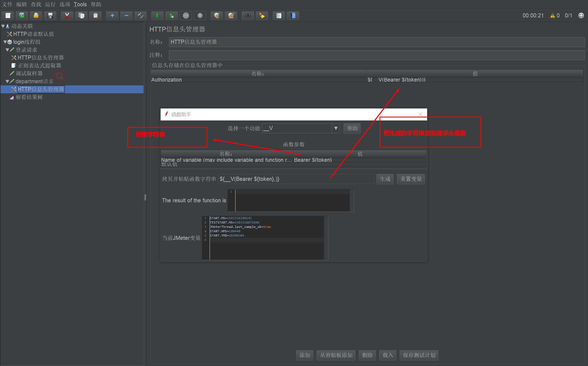Select 正则表达式提取器 in tree

[x=39, y=66]
